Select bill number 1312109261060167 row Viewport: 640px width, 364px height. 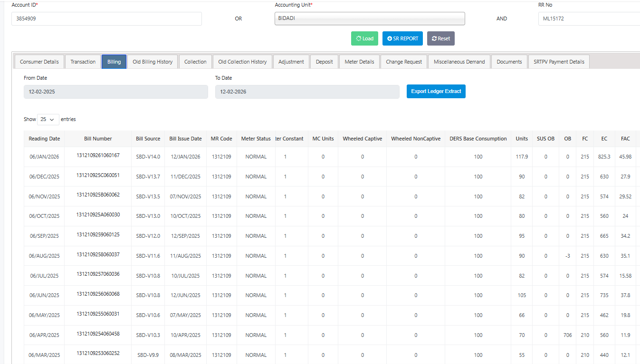(x=98, y=156)
